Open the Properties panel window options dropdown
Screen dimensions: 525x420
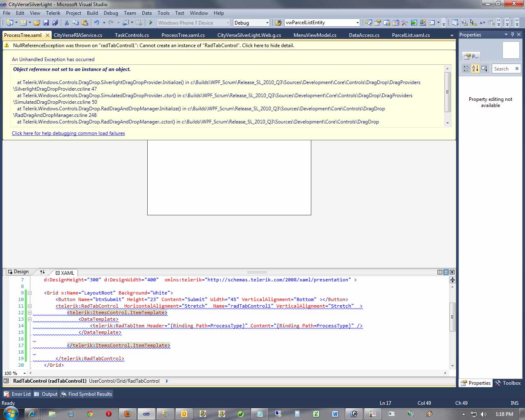[x=506, y=35]
